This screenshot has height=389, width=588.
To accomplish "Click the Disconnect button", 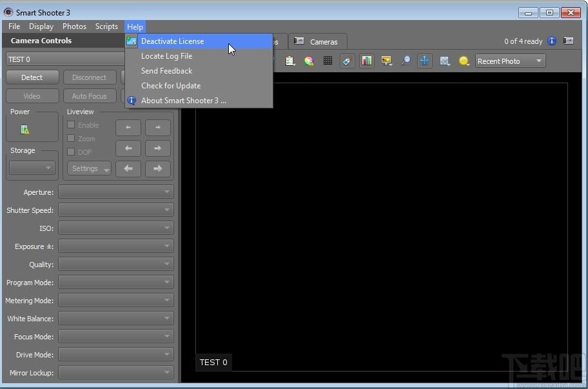I will coord(89,77).
